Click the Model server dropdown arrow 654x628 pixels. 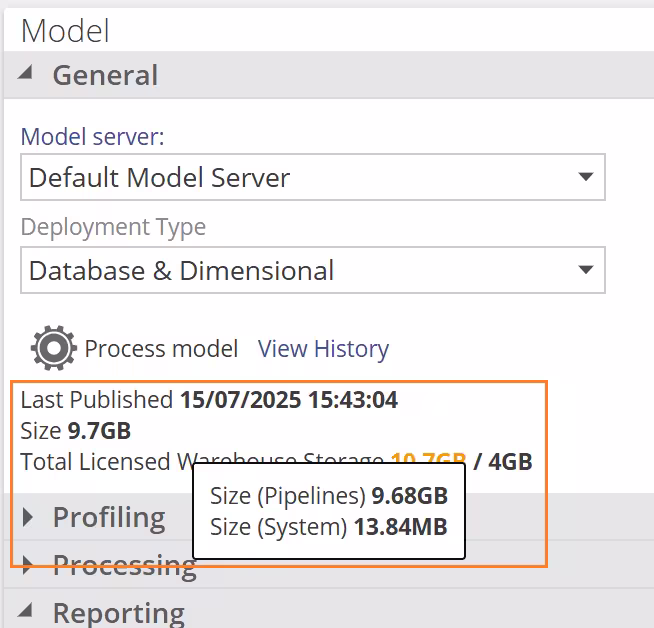pyautogui.click(x=585, y=178)
